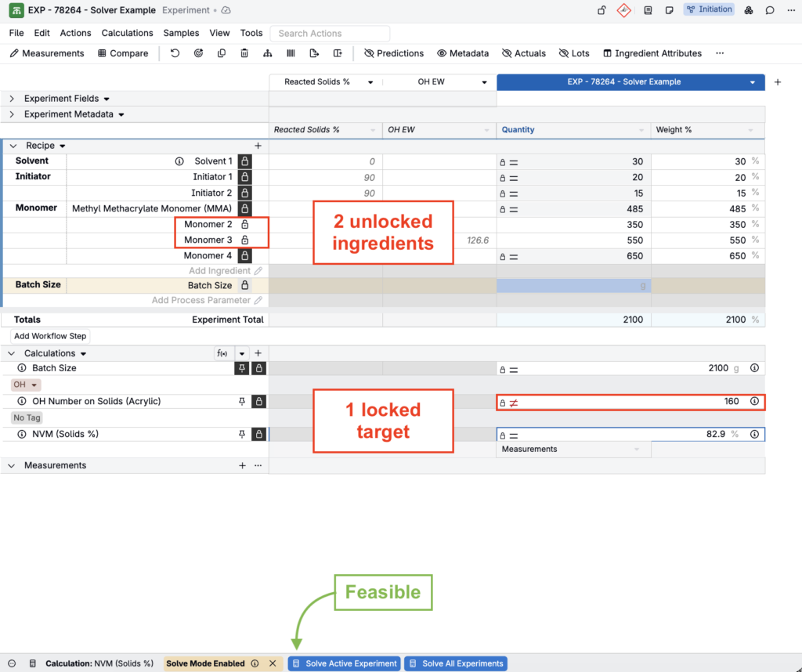Click the add-column layout icon in toolbar

(338, 53)
